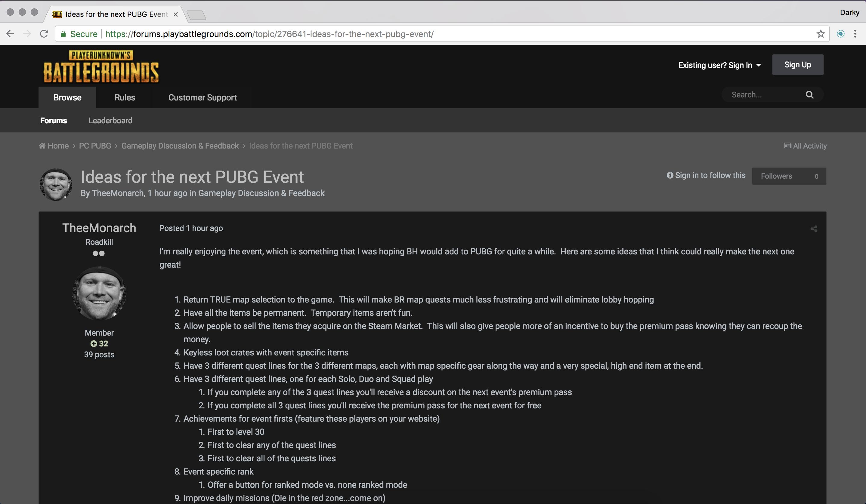Click the browser forward arrow
Image resolution: width=866 pixels, height=504 pixels.
[27, 34]
